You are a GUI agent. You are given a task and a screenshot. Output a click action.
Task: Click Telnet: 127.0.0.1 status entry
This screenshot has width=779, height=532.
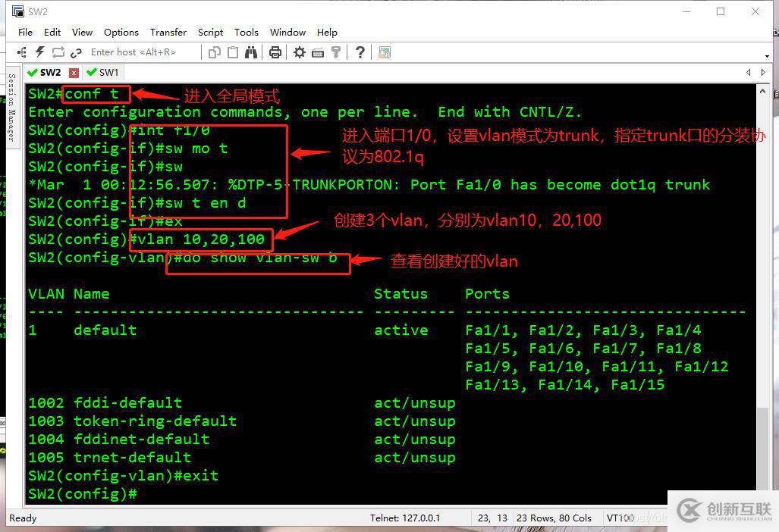(x=405, y=518)
